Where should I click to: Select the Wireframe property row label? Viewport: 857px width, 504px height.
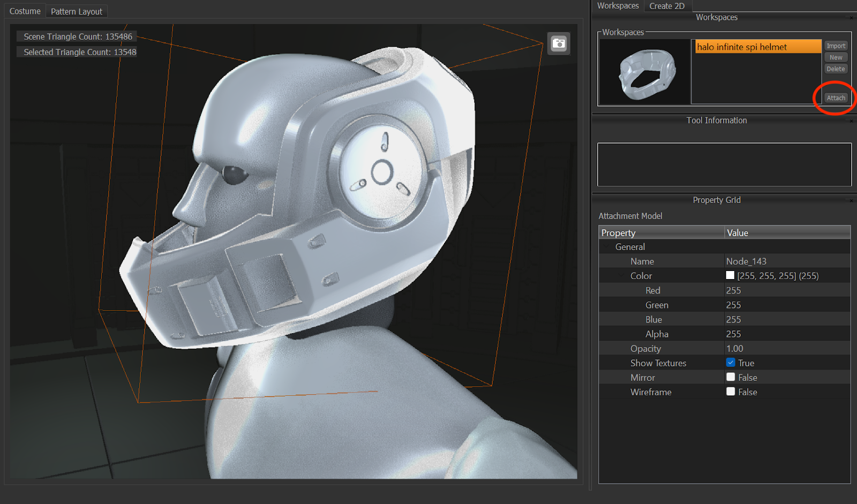(x=651, y=392)
